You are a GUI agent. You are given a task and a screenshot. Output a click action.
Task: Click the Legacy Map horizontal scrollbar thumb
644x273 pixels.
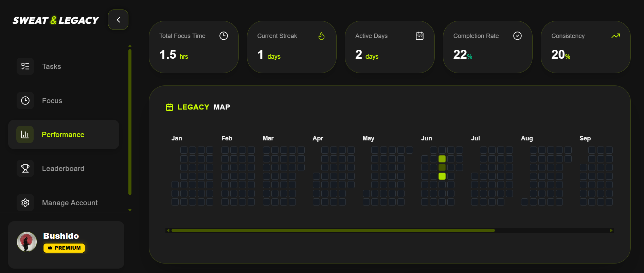[333, 230]
